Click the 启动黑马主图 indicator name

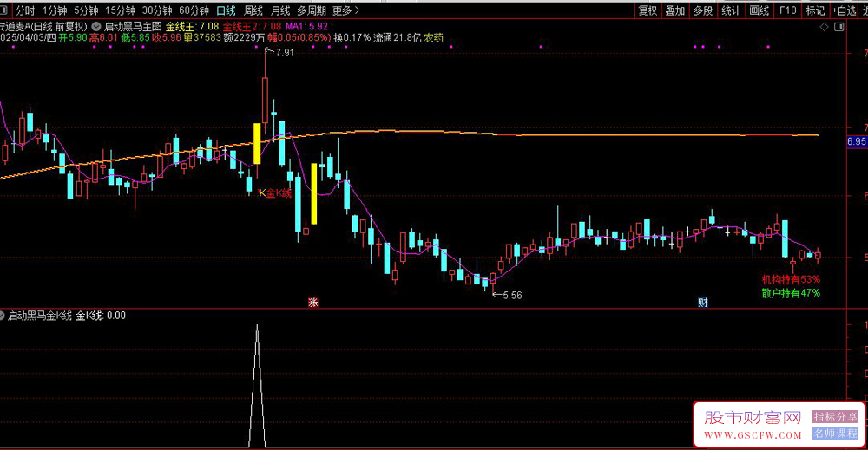click(x=133, y=26)
